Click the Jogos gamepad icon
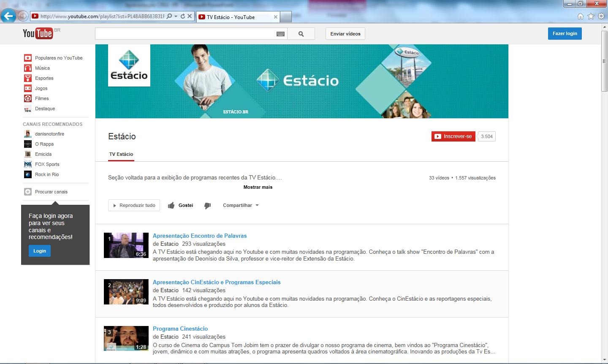This screenshot has width=608, height=364. (28, 88)
